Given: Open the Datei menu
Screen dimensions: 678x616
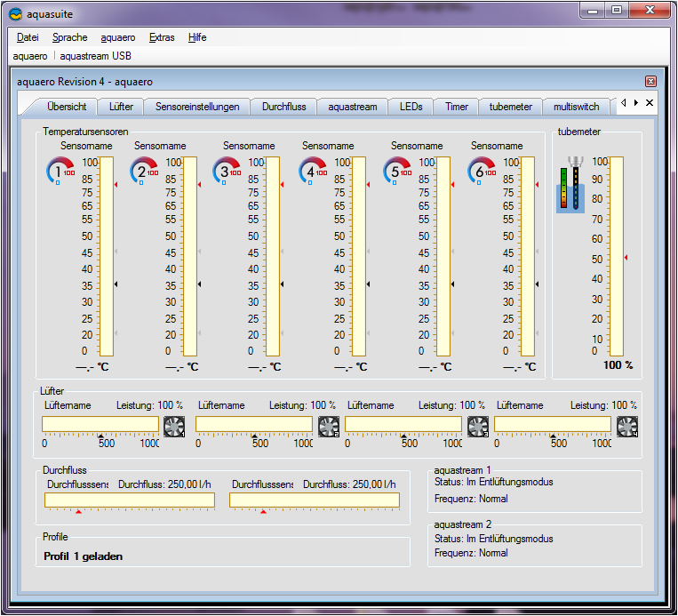Looking at the screenshot, I should tap(28, 37).
